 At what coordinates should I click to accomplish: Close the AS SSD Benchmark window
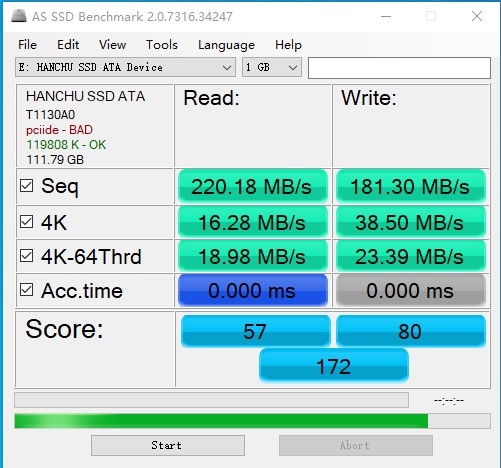477,16
